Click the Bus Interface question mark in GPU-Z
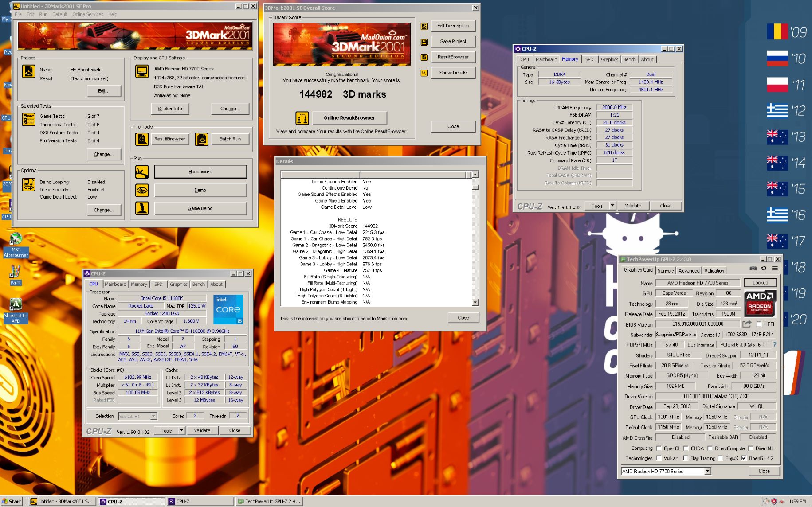Image resolution: width=812 pixels, height=507 pixels. click(x=774, y=345)
